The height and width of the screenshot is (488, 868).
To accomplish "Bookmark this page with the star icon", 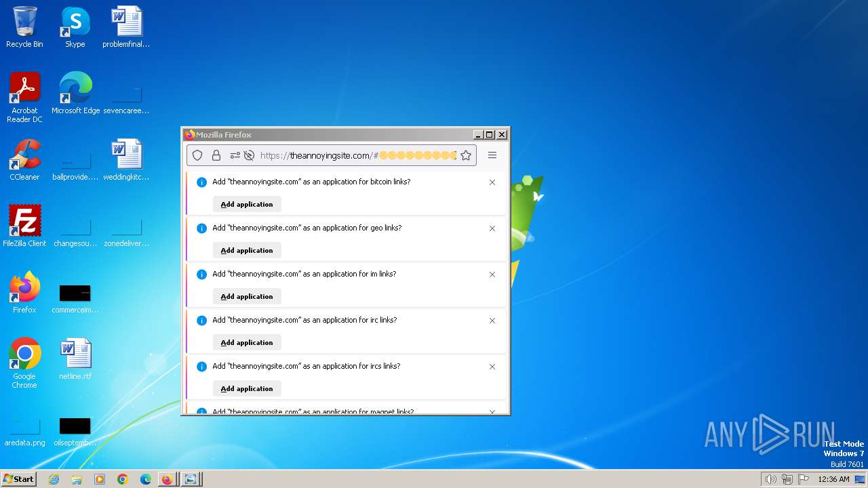I will tap(466, 155).
